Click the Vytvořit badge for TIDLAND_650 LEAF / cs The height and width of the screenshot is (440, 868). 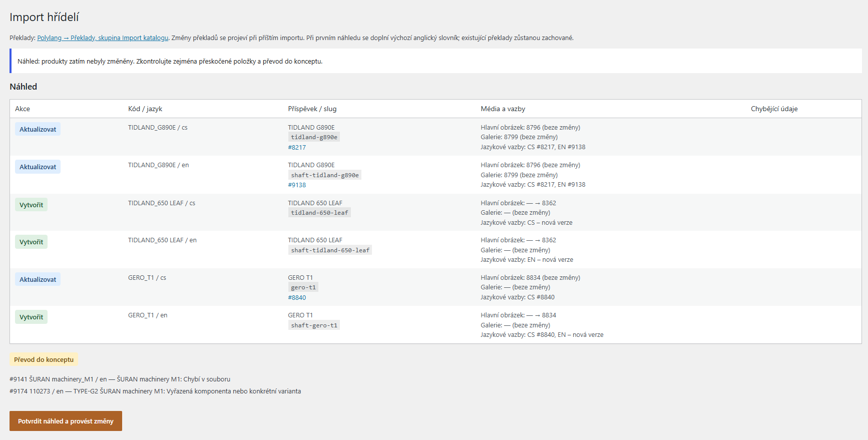coord(31,205)
